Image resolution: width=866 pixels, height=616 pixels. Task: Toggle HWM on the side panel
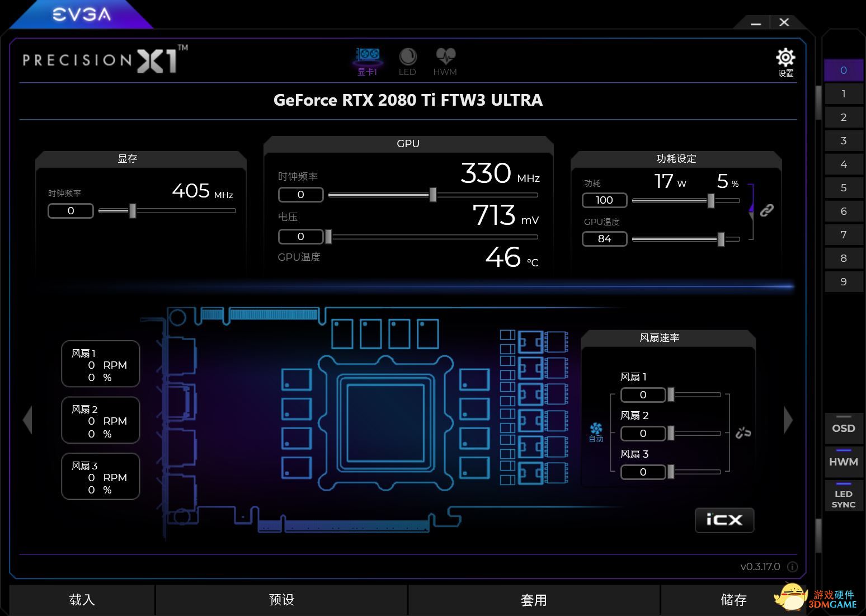843,462
